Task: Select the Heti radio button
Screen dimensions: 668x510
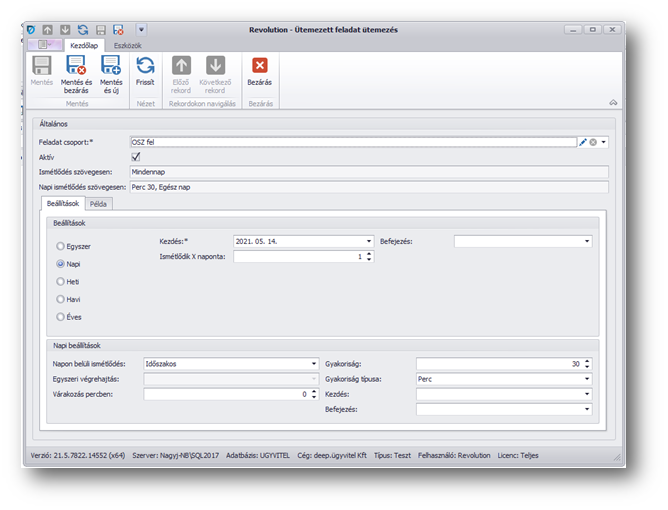Action: [60, 281]
